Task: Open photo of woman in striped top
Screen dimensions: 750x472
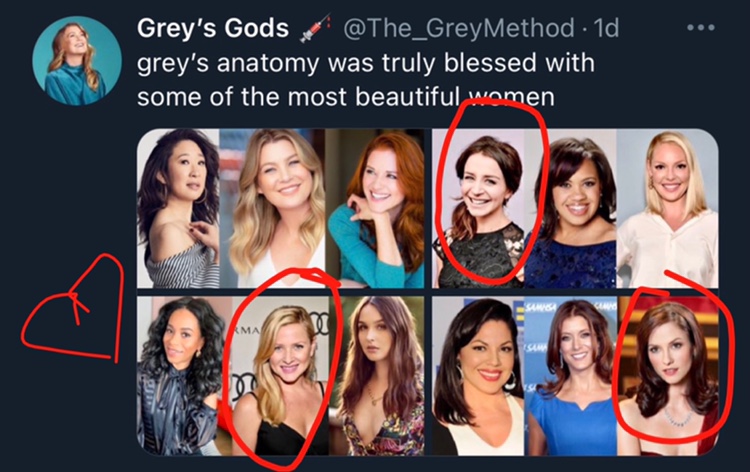Action: coord(178,209)
